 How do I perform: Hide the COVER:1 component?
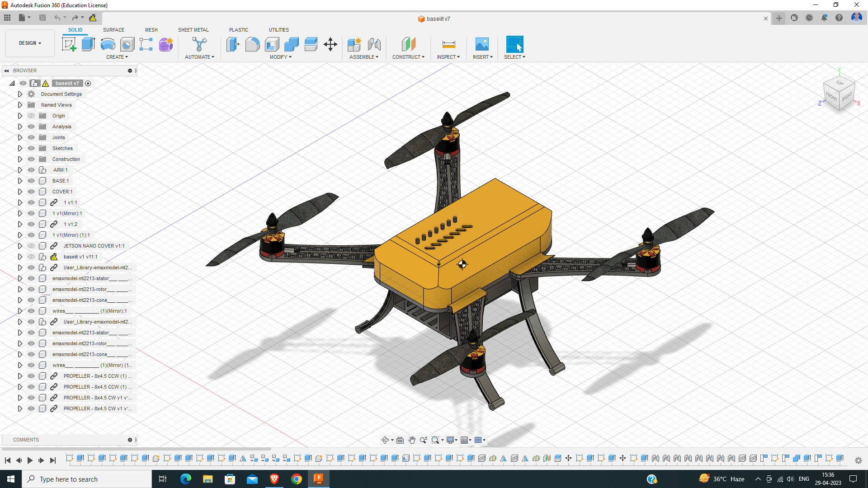point(31,192)
